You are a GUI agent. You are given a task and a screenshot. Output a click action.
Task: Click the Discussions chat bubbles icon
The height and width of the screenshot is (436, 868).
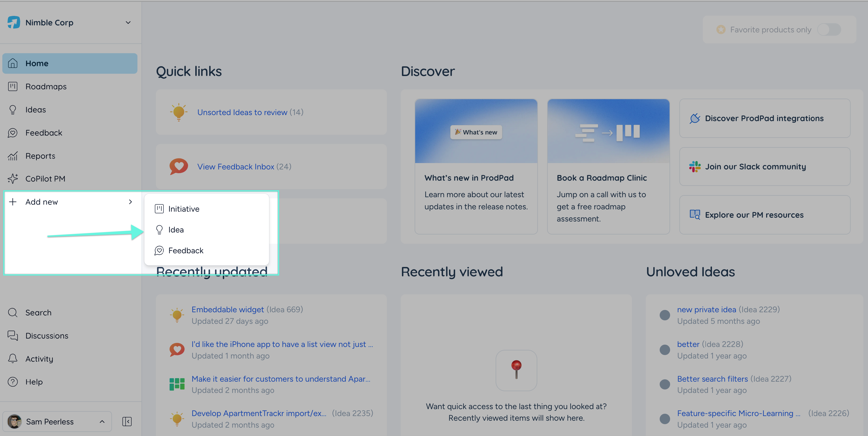(13, 336)
